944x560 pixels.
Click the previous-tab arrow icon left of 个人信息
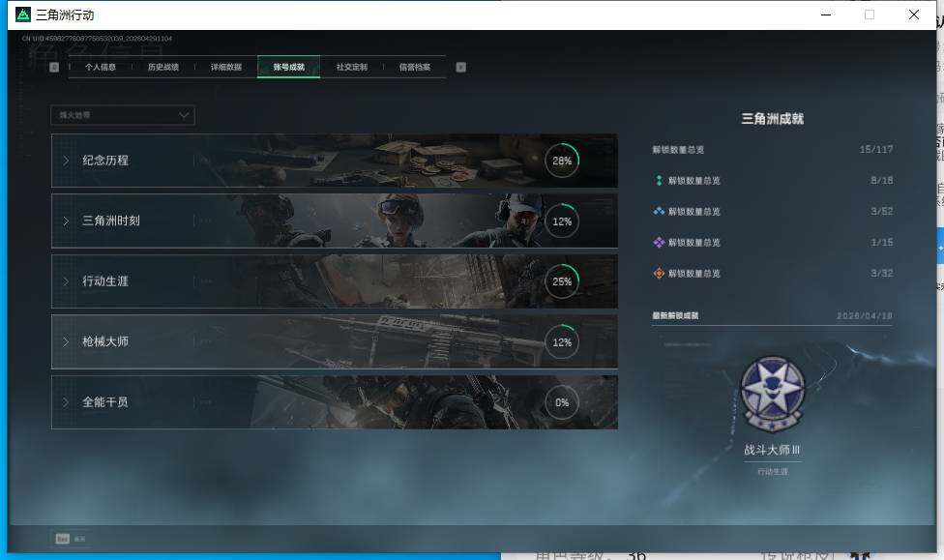tap(54, 68)
